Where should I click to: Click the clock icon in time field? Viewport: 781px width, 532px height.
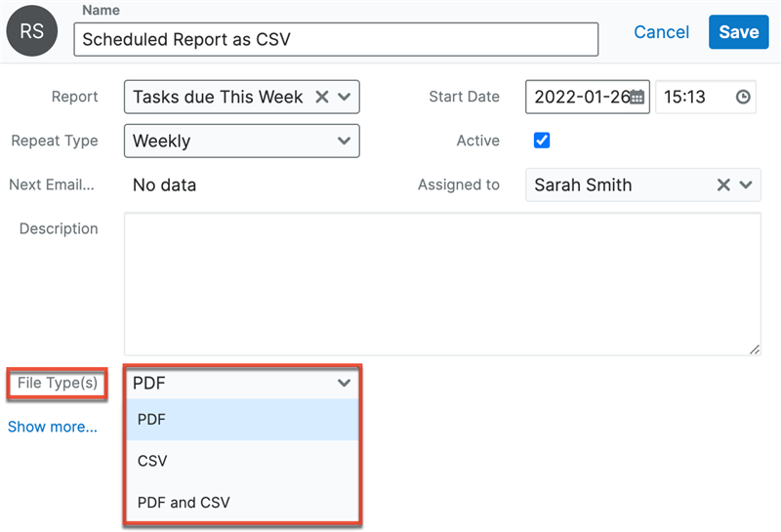pos(743,98)
